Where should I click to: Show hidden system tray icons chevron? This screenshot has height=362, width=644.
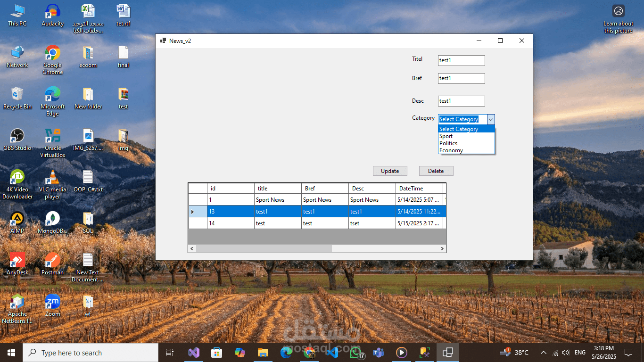543,353
